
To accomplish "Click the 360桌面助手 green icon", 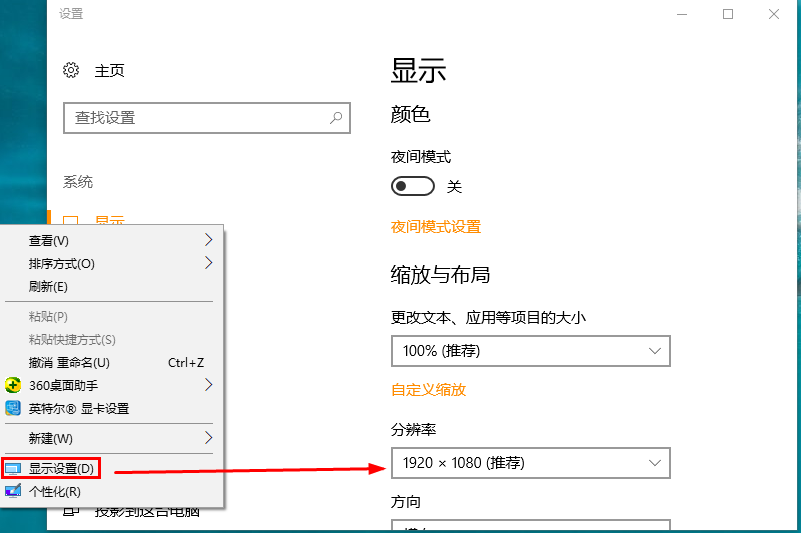I will pos(13,385).
